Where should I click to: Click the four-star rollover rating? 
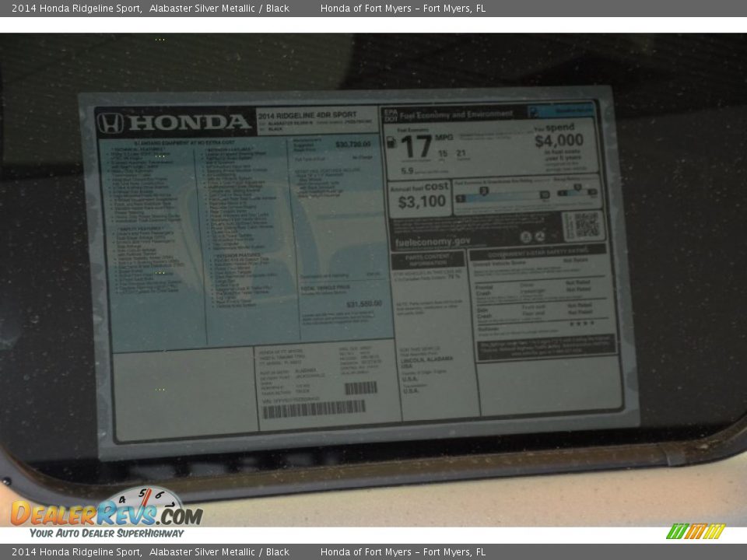[580, 324]
